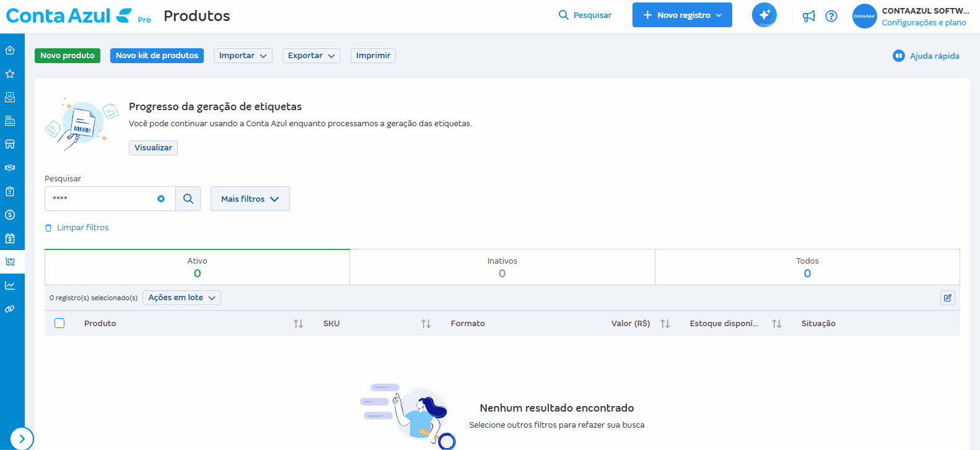
Task: Open the favorites star icon in sidebar
Action: [x=10, y=74]
